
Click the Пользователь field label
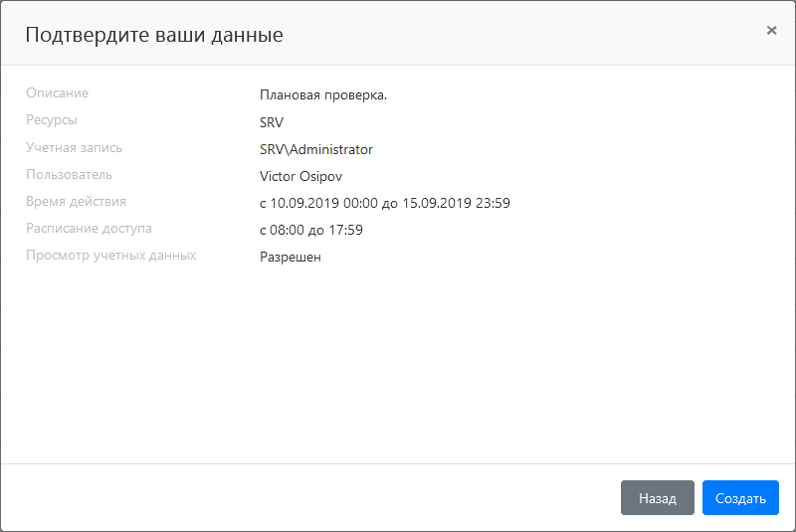(x=69, y=174)
